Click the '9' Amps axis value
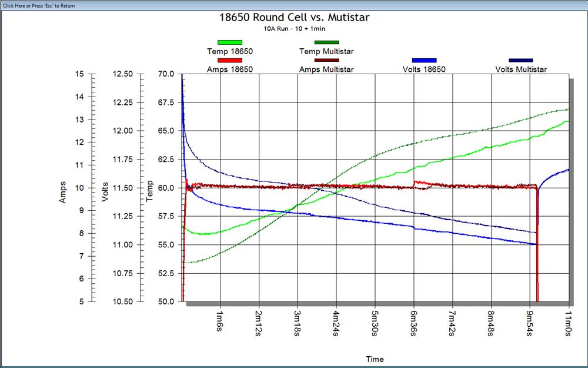This screenshot has height=368, width=588. (82, 211)
